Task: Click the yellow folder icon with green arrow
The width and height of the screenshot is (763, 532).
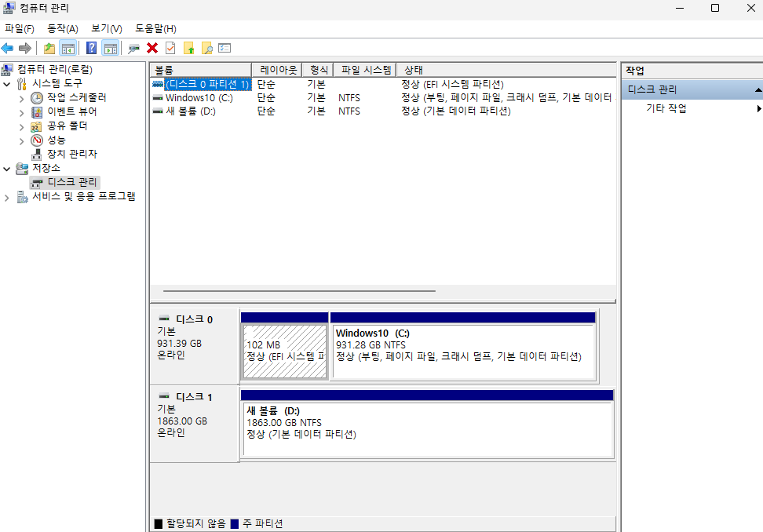Action: 189,48
